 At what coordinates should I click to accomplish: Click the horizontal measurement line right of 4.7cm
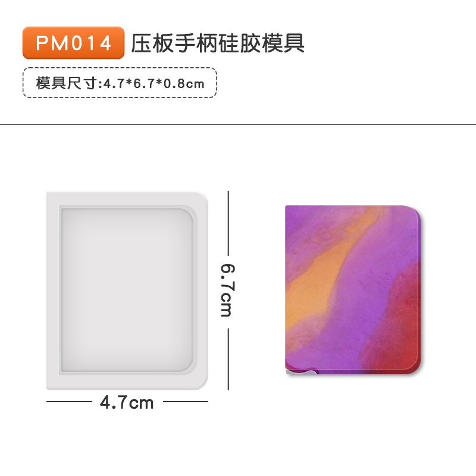[186, 402]
